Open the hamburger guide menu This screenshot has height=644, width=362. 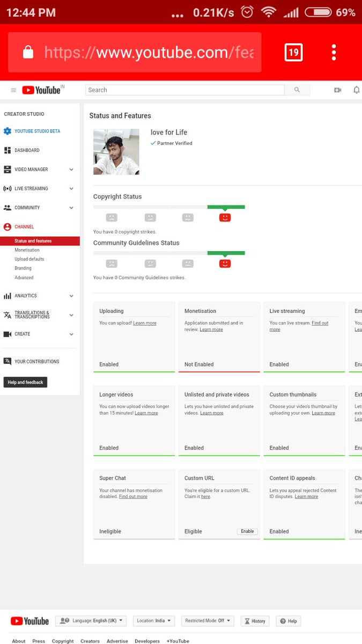pyautogui.click(x=13, y=90)
